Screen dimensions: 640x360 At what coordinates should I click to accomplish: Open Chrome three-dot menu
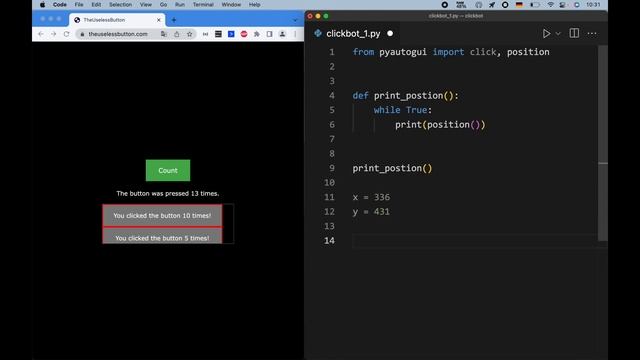295,34
